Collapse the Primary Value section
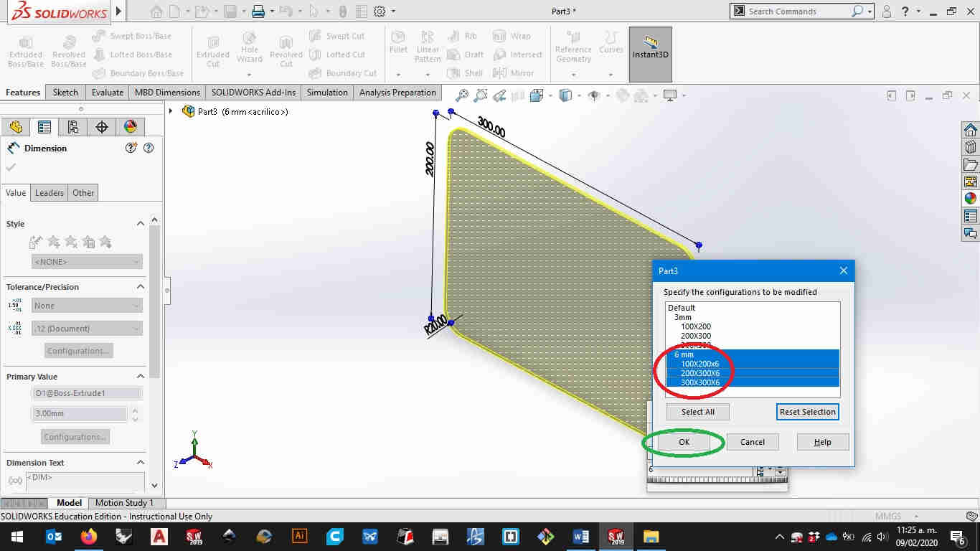980x551 pixels. pyautogui.click(x=141, y=377)
